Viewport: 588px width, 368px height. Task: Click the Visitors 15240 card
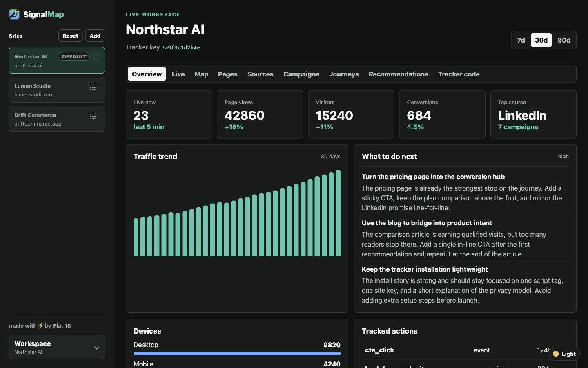point(351,114)
